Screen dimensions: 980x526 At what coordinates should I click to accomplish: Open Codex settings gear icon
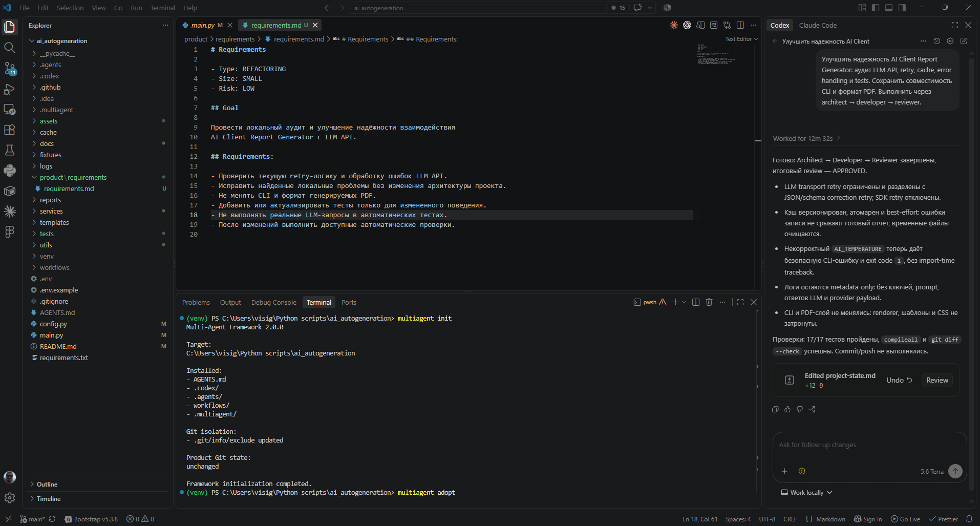coord(950,41)
